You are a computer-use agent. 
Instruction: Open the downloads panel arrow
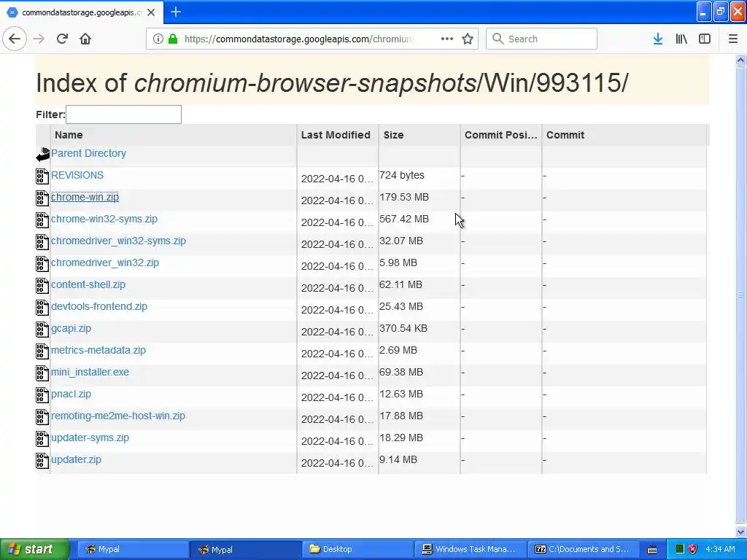click(658, 39)
